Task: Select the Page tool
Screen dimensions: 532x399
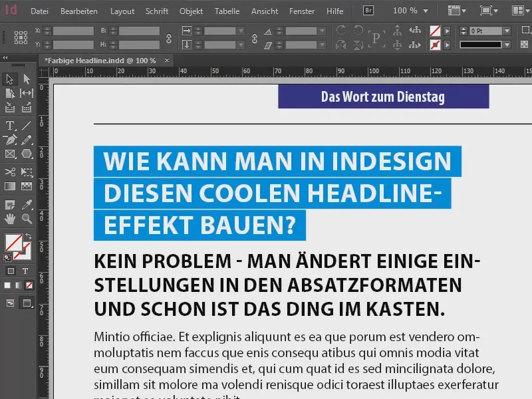Action: pyautogui.click(x=9, y=93)
